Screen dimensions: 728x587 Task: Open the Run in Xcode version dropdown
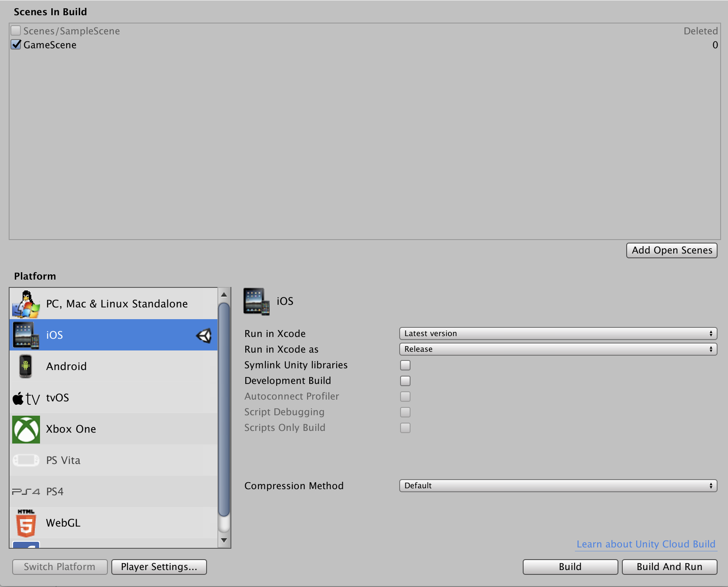pos(558,334)
